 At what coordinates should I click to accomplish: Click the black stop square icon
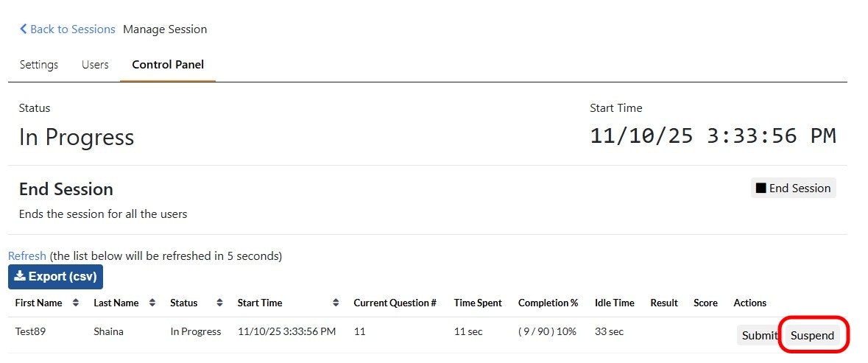point(761,188)
